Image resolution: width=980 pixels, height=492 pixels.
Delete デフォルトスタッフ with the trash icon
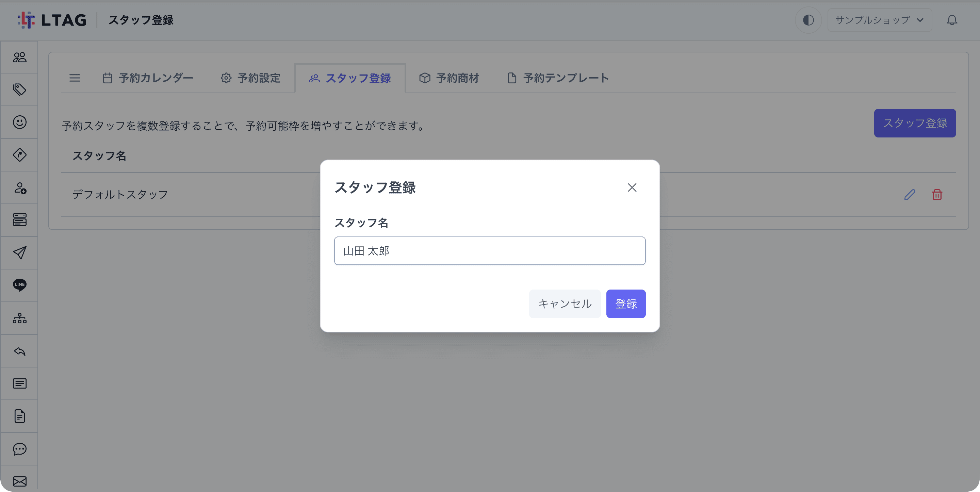(x=937, y=195)
